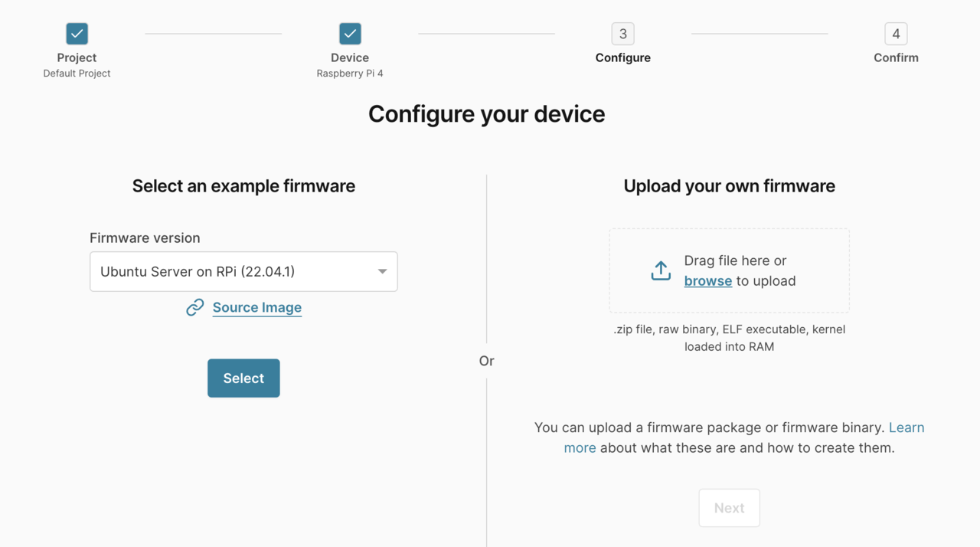
Task: Click the checkmark icon on the Device step
Action: point(350,33)
